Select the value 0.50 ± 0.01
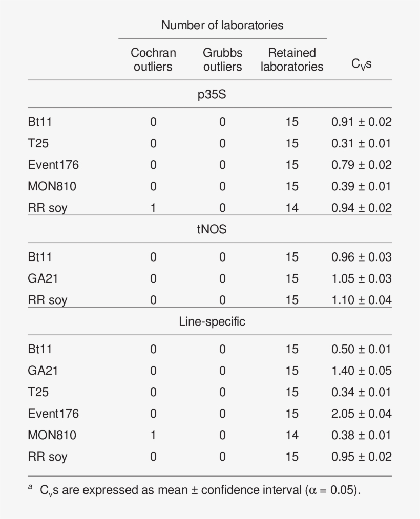The width and height of the screenshot is (420, 519). point(361,349)
